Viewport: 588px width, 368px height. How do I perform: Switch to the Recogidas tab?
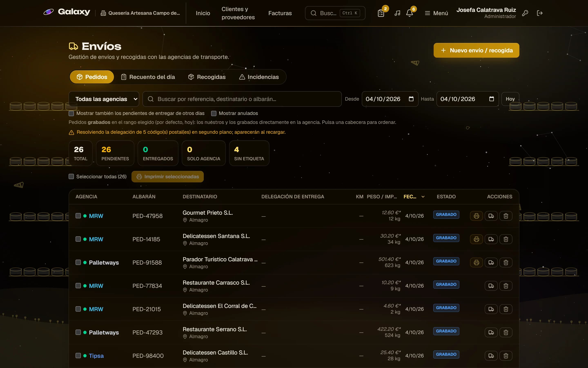[207, 77]
